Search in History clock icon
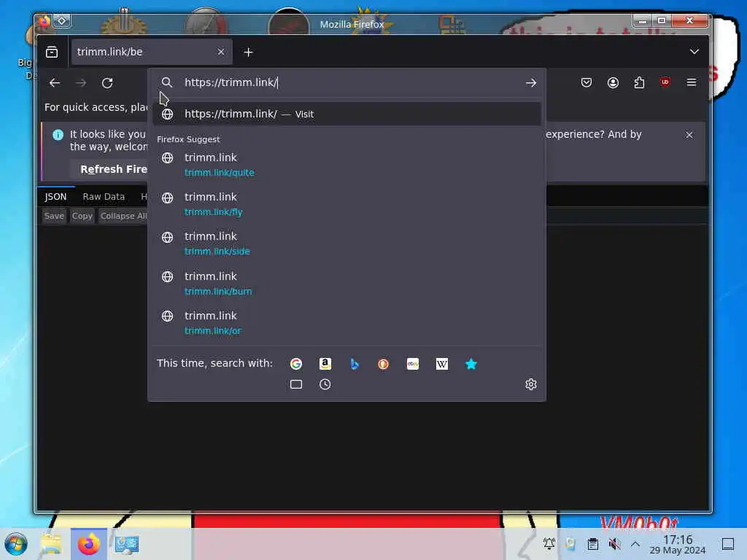 [325, 384]
